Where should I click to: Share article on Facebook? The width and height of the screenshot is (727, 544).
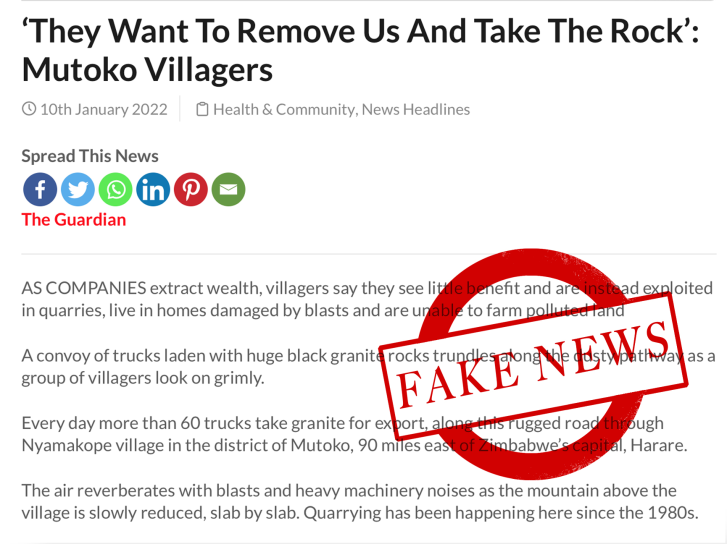coord(40,189)
